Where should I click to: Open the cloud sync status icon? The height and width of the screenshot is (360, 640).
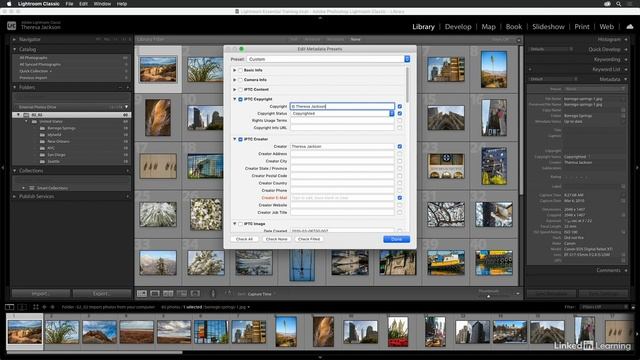click(630, 27)
